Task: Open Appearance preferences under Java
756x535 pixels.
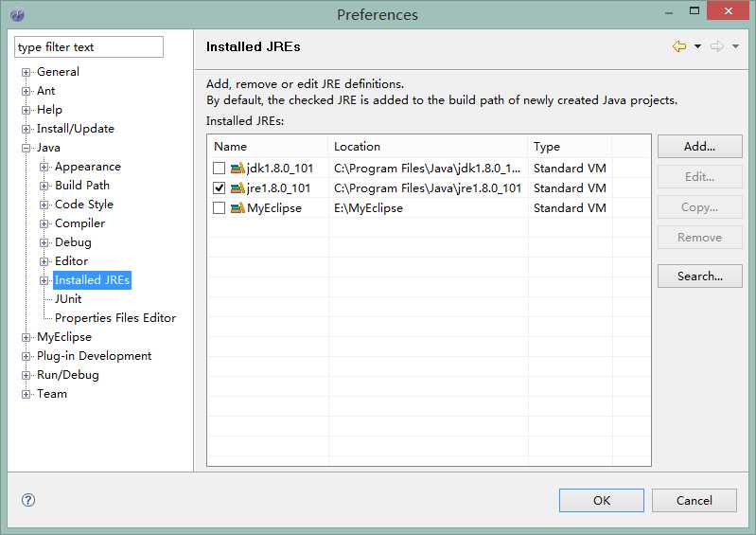Action: pyautogui.click(x=88, y=167)
